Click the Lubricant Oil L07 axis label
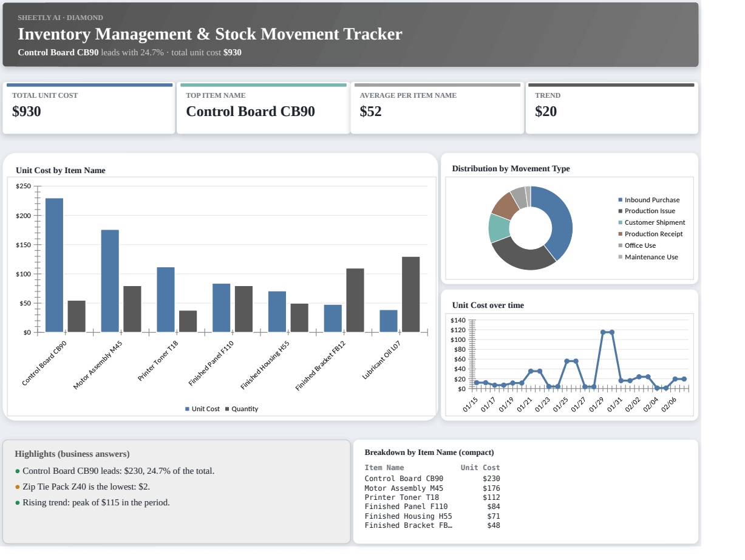 [x=381, y=361]
